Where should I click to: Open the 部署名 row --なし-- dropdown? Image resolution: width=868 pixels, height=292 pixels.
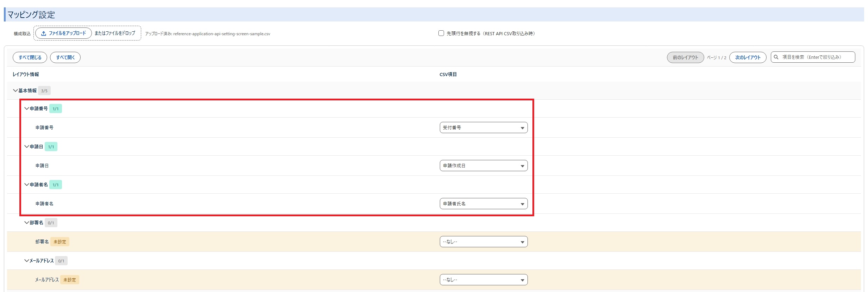483,242
